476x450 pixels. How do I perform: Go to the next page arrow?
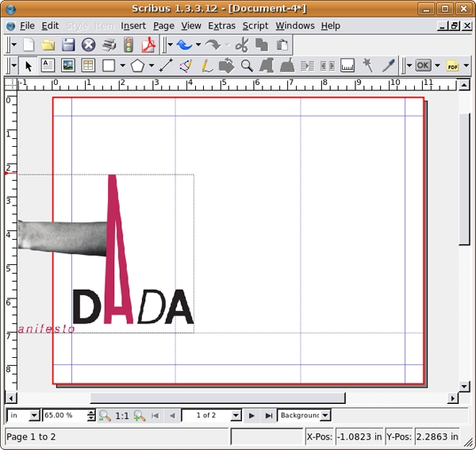click(251, 415)
